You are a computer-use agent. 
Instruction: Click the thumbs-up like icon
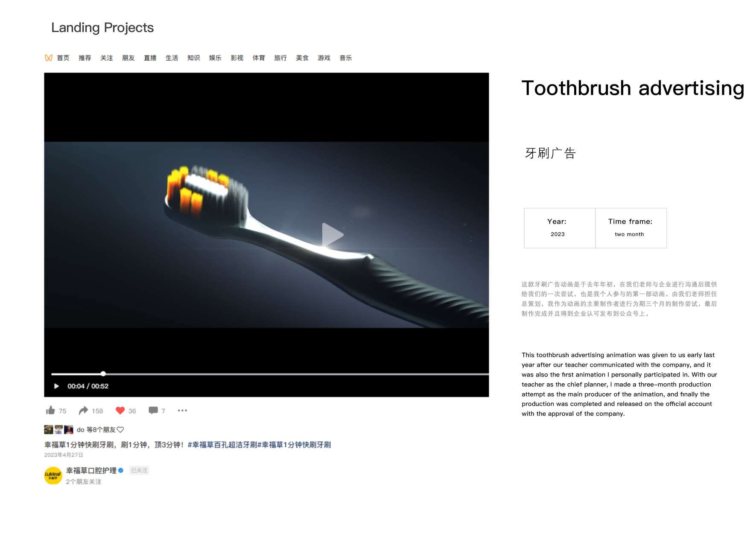50,411
